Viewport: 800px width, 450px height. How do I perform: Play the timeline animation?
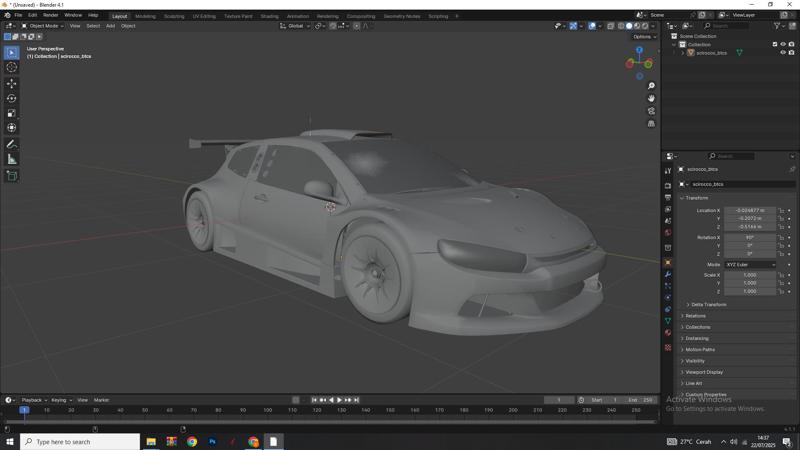pos(339,400)
